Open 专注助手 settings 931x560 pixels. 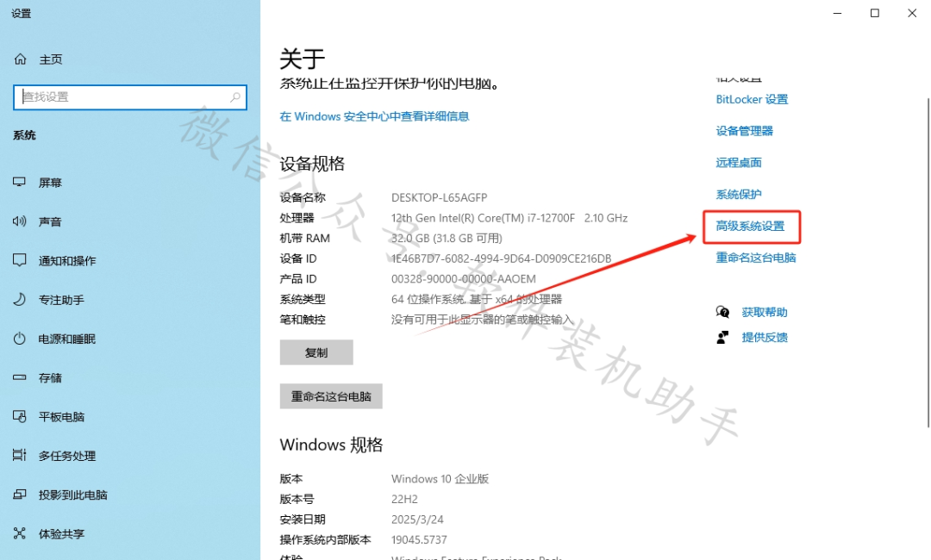61,300
